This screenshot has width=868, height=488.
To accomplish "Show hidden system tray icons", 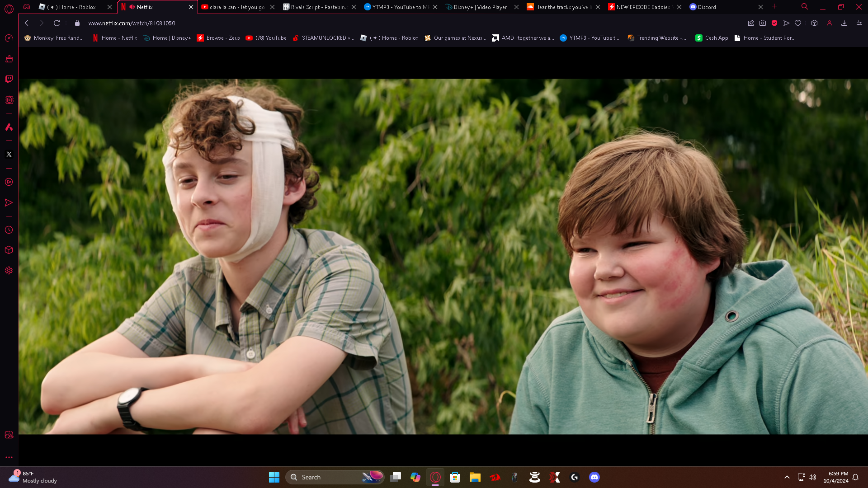I will point(787,477).
